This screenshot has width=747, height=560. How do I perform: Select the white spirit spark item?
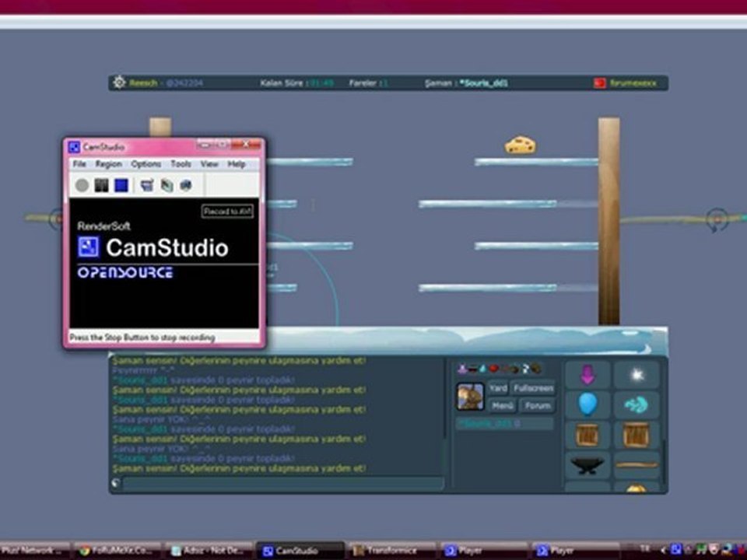637,374
